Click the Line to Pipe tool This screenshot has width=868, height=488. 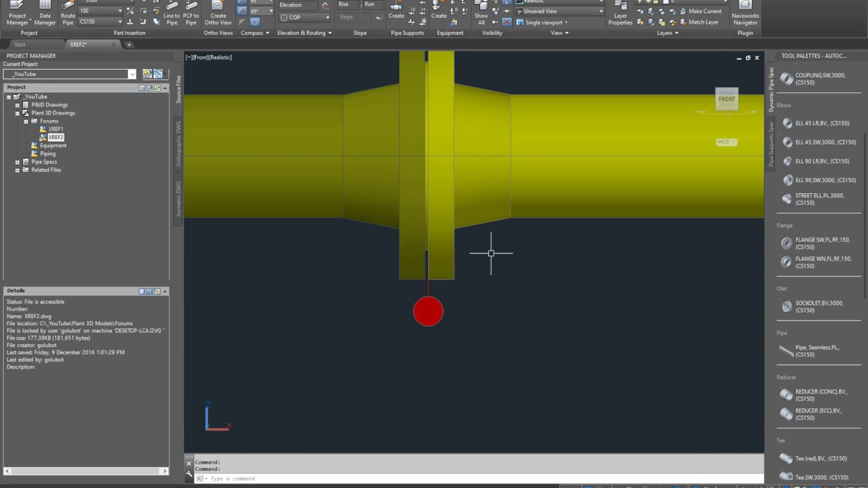(172, 14)
